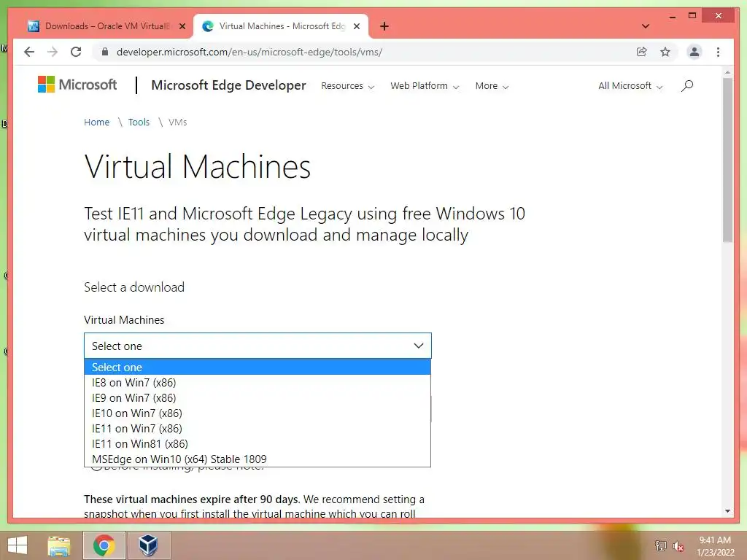The height and width of the screenshot is (560, 747).
Task: Click the browser forward arrow
Action: [x=53, y=52]
